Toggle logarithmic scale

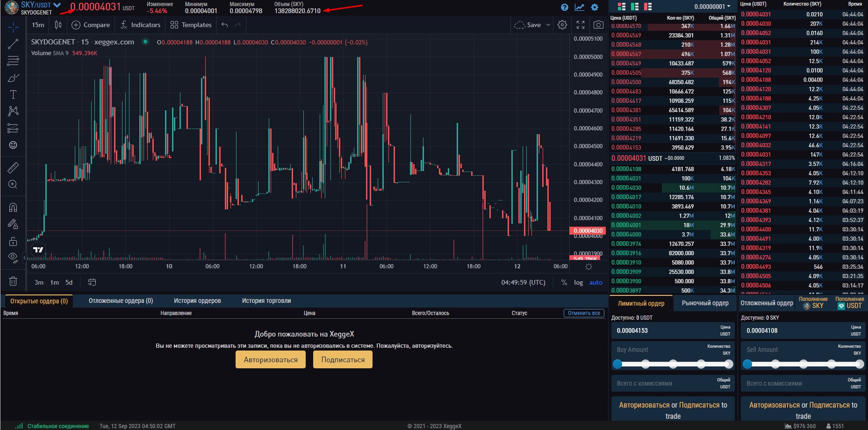pos(579,282)
